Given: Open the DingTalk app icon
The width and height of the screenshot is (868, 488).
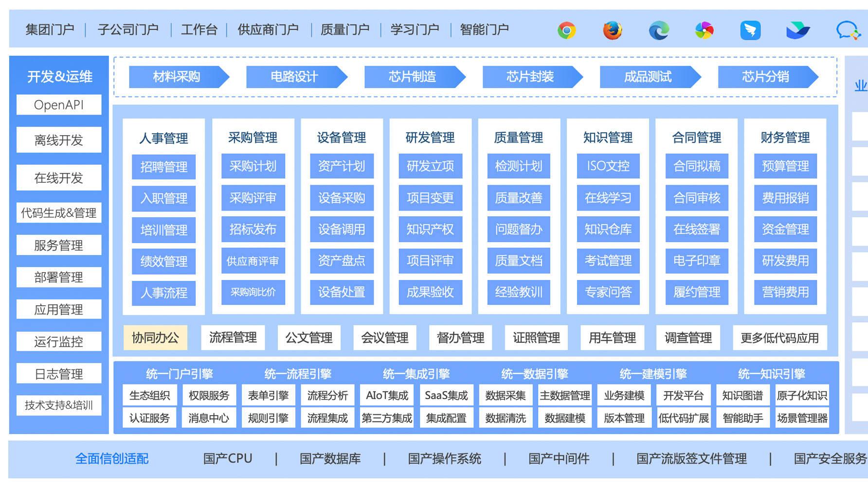Looking at the screenshot, I should pos(750,30).
